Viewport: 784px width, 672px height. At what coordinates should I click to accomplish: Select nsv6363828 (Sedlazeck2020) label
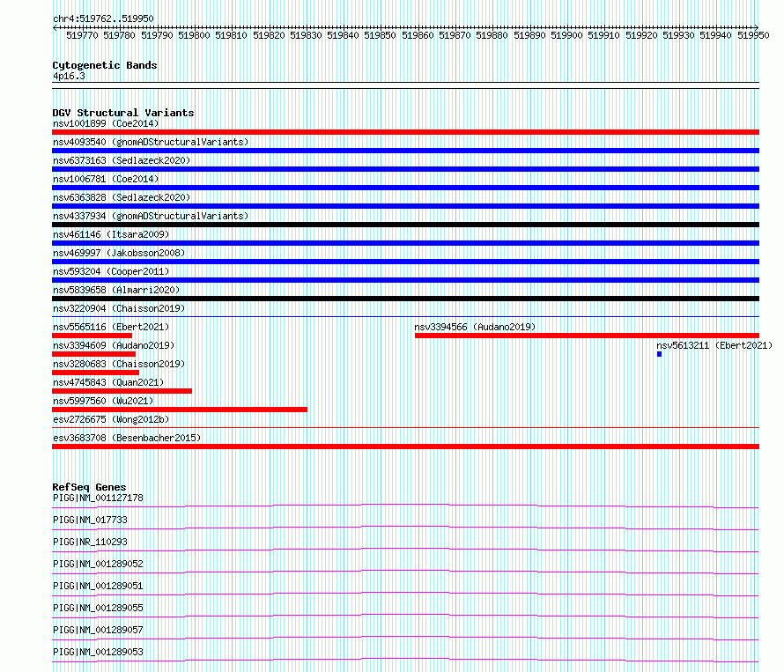pyautogui.click(x=122, y=197)
